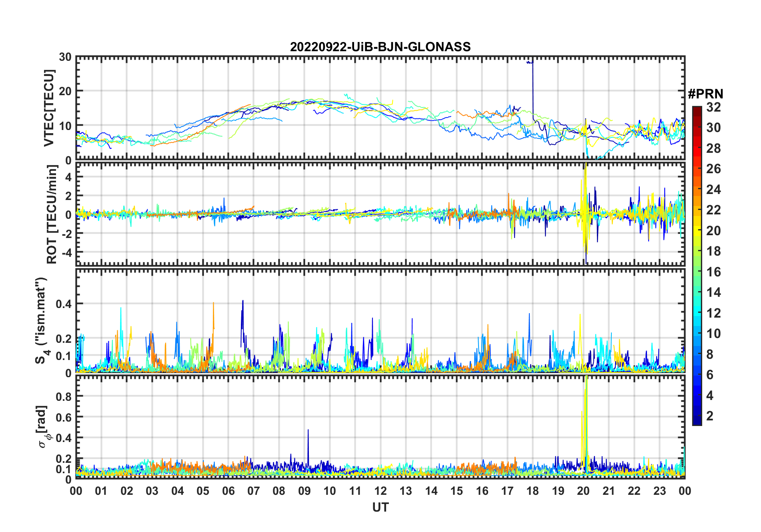
Task: Click the plot title 20220922-UiB-BJN-GLONASS
Action: tap(380, 47)
